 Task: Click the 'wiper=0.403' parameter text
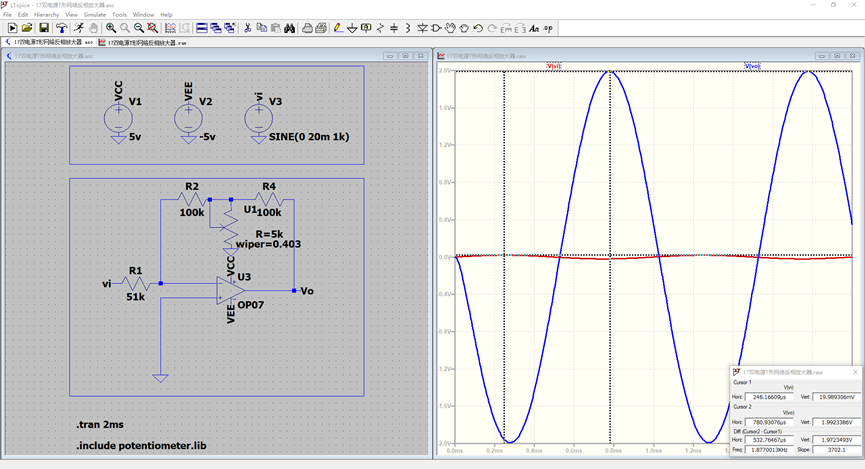click(269, 244)
